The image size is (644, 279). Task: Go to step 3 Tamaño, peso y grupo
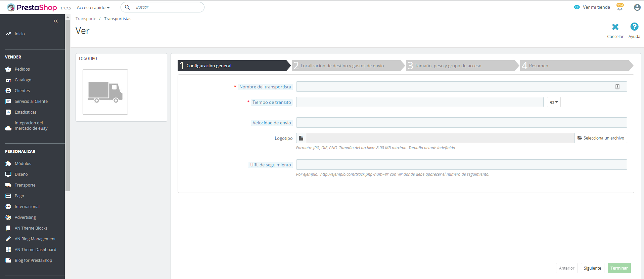click(462, 66)
